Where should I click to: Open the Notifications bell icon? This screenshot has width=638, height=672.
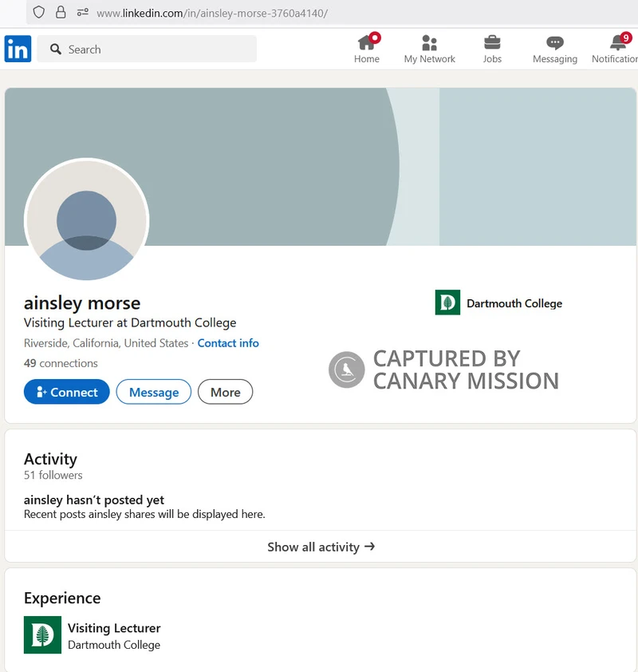618,43
